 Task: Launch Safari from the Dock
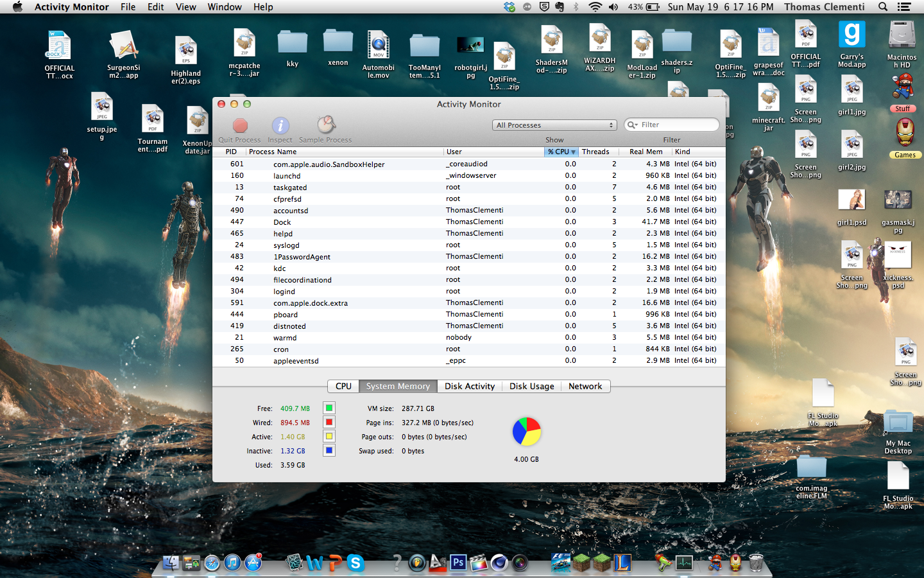pyautogui.click(x=212, y=563)
